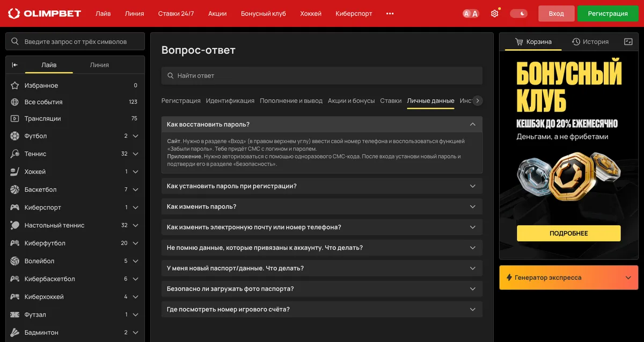Click the Хоккей stick icon
This screenshot has width=644, height=342.
[15, 172]
